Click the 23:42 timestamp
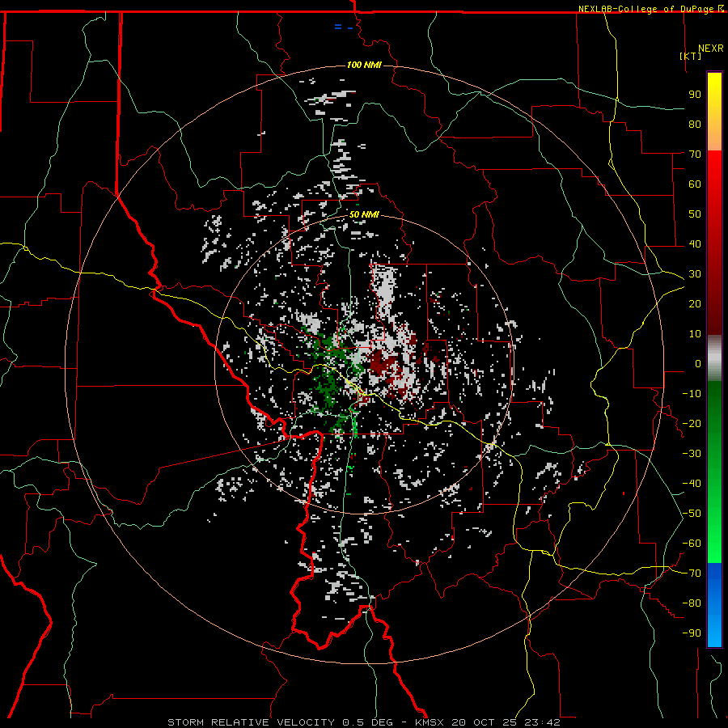Image resolution: width=728 pixels, height=728 pixels. tap(542, 722)
